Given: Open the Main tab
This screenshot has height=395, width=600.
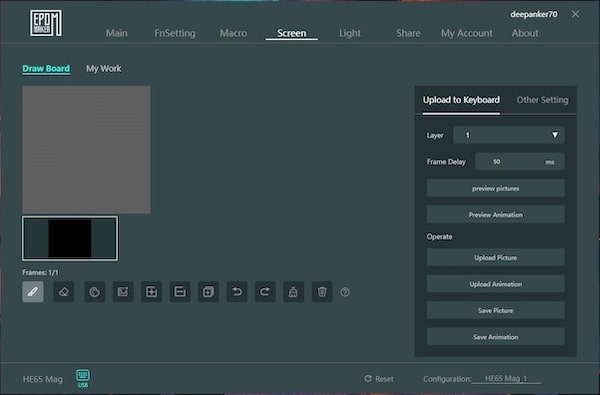Looking at the screenshot, I should (117, 33).
